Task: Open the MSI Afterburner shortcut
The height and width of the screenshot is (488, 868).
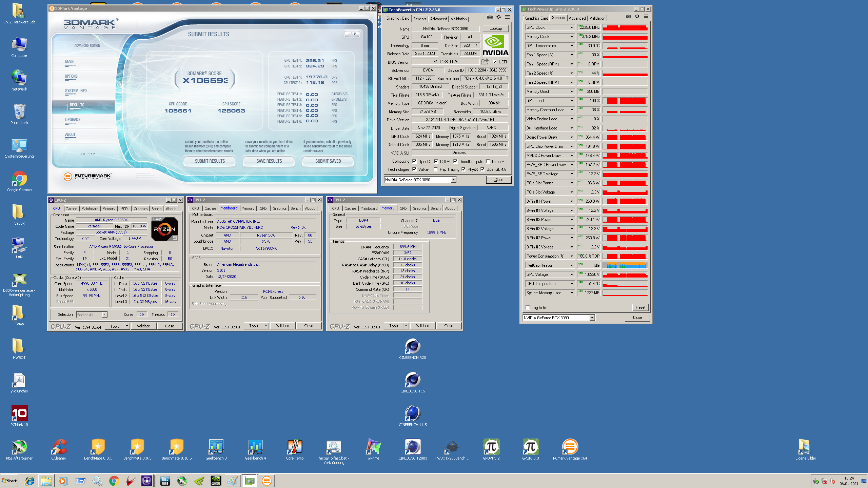Action: tap(19, 449)
